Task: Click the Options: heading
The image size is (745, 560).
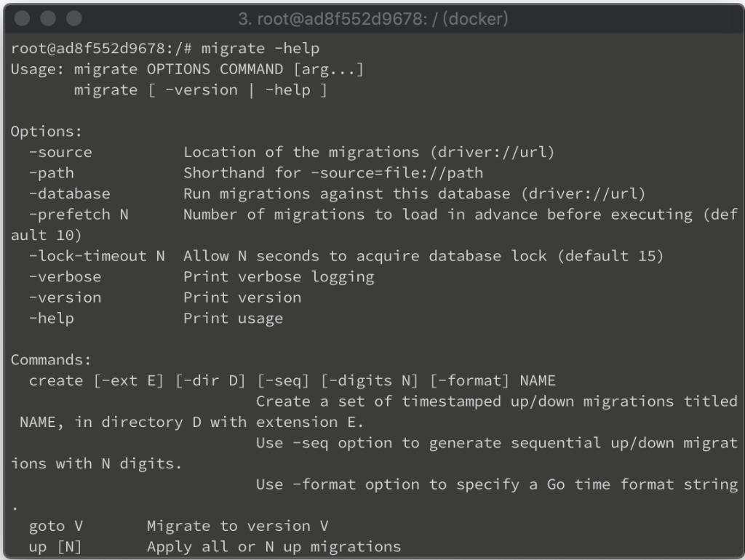Action: (47, 132)
